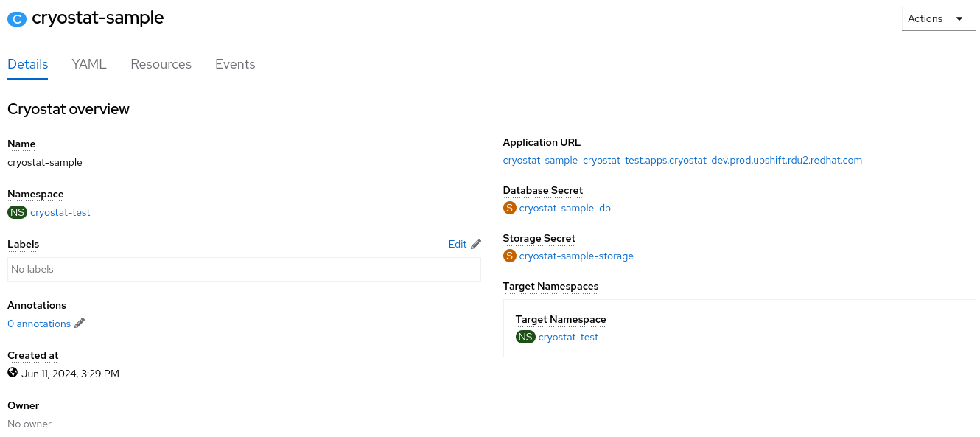Click the 'No labels' field box
Screen dimensions: 980x437
243,269
